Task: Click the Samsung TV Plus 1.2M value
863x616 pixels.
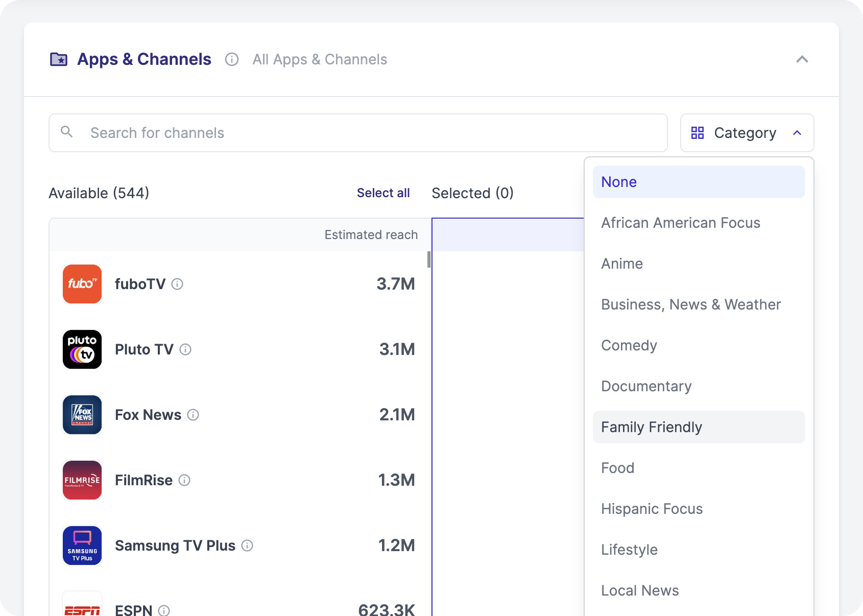Action: click(396, 546)
